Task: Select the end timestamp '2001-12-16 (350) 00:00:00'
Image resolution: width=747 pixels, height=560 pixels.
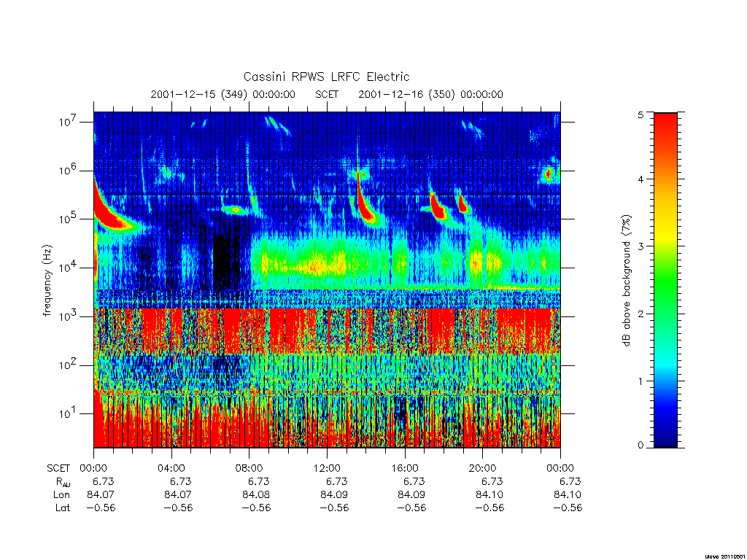Action: click(430, 94)
